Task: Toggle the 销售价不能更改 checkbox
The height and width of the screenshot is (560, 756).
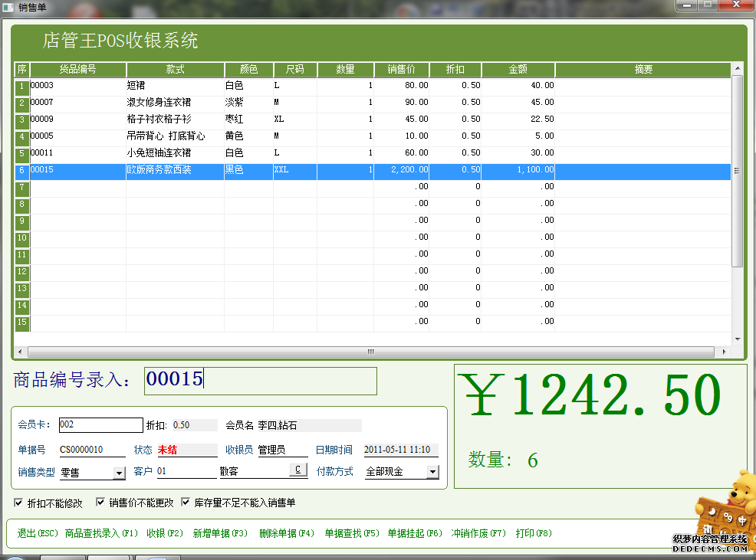Action: tap(100, 503)
